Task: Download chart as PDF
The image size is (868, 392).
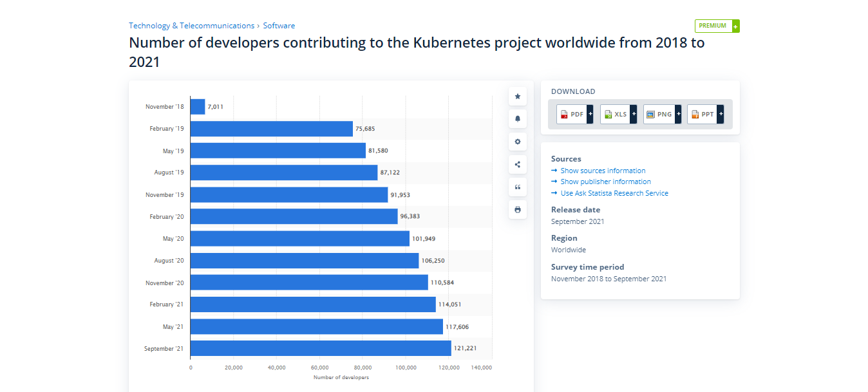Action: pos(572,114)
